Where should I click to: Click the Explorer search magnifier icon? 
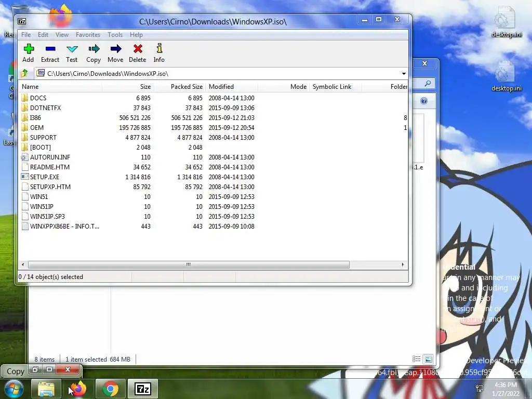pos(428,83)
